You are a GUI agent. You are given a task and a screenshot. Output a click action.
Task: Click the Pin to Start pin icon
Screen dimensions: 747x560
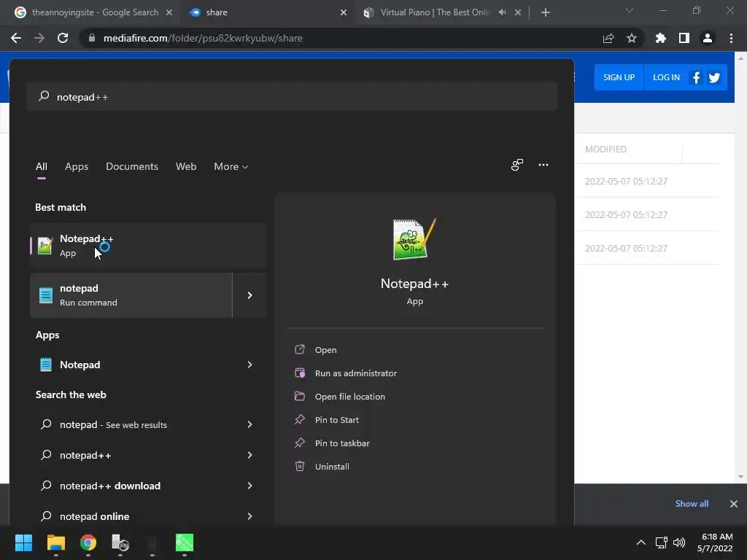click(x=300, y=419)
